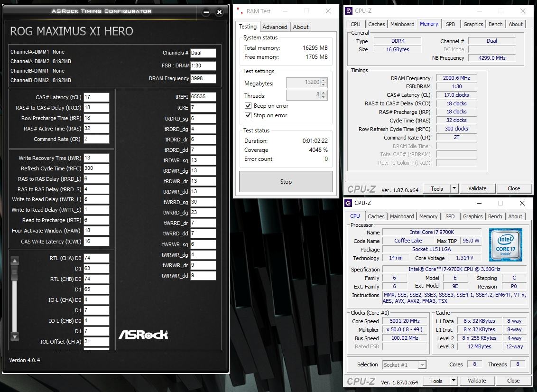Click the Coverage value 4048 %
The height and width of the screenshot is (392, 537).
pos(318,150)
